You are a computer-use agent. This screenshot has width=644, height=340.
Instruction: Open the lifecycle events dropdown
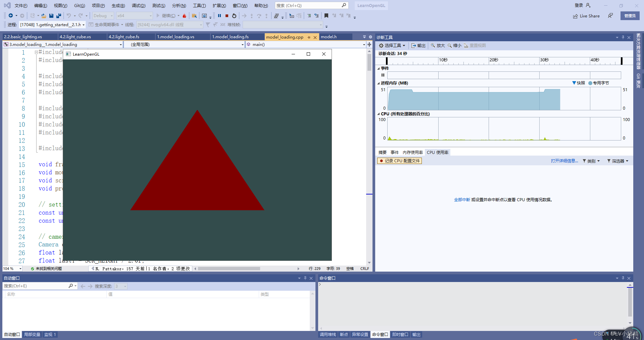[x=106, y=25]
